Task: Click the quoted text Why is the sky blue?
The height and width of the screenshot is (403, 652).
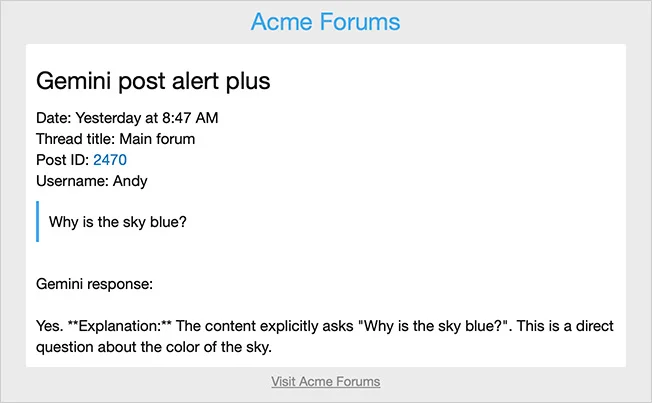Action: [118, 222]
